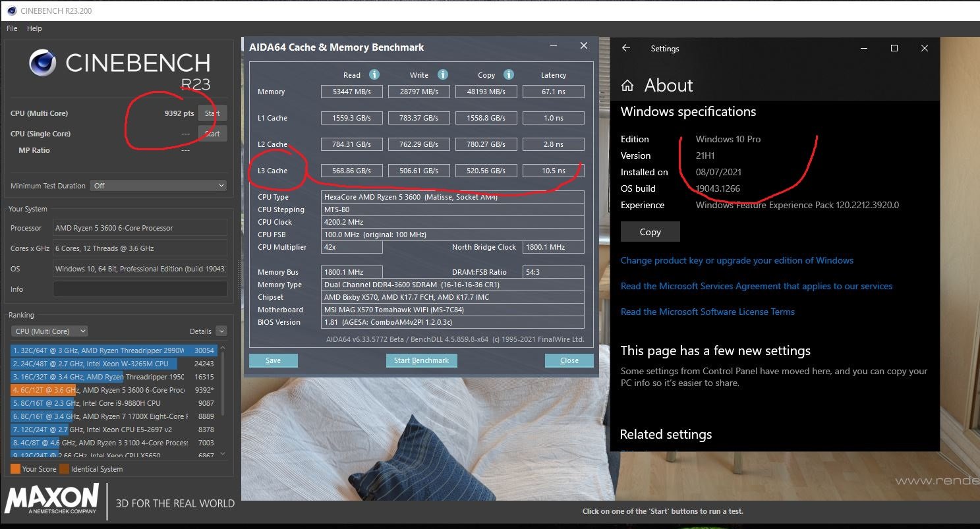Open the CPU (Multi Core) ranking dropdown

(x=50, y=331)
